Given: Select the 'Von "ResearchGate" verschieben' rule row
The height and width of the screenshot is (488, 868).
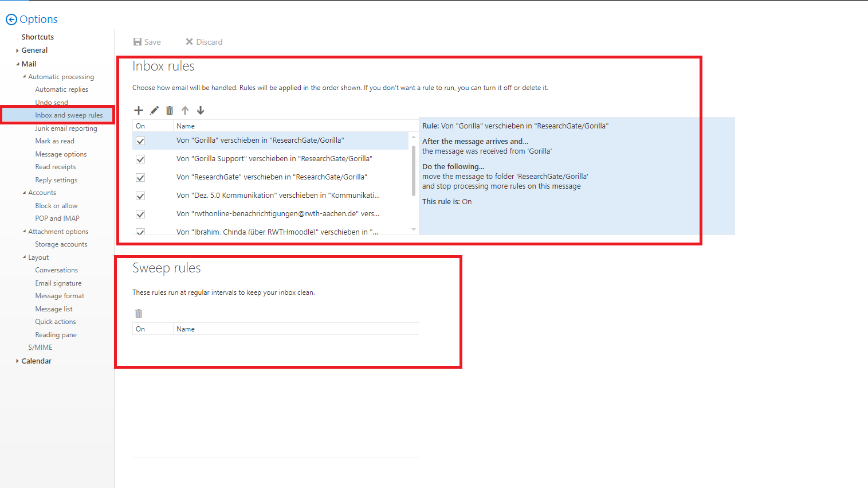Looking at the screenshot, I should pos(272,177).
